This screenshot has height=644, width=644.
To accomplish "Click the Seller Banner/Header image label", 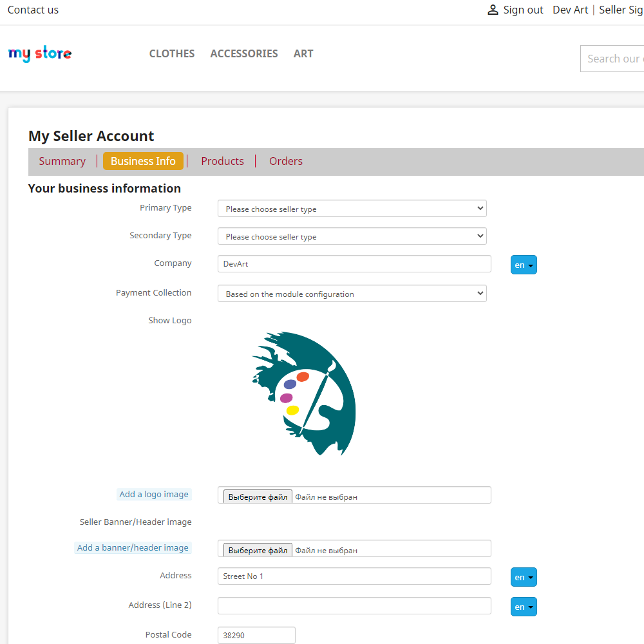I will click(135, 522).
